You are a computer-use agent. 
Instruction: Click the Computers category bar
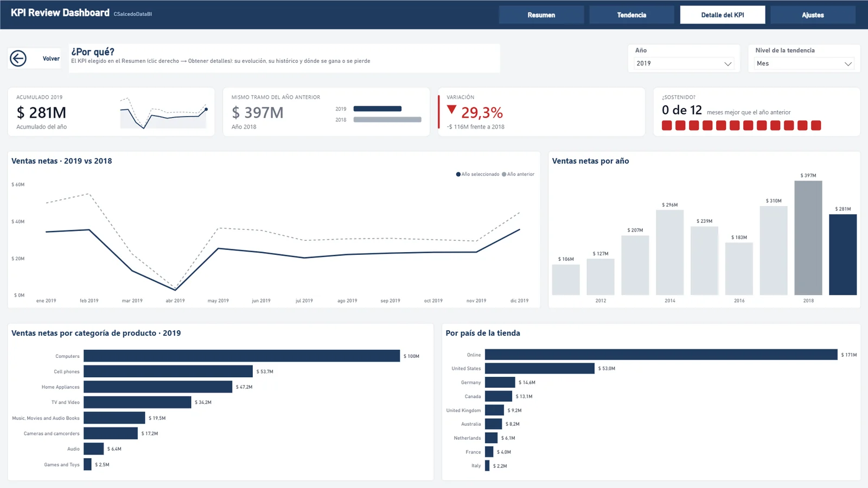point(242,356)
